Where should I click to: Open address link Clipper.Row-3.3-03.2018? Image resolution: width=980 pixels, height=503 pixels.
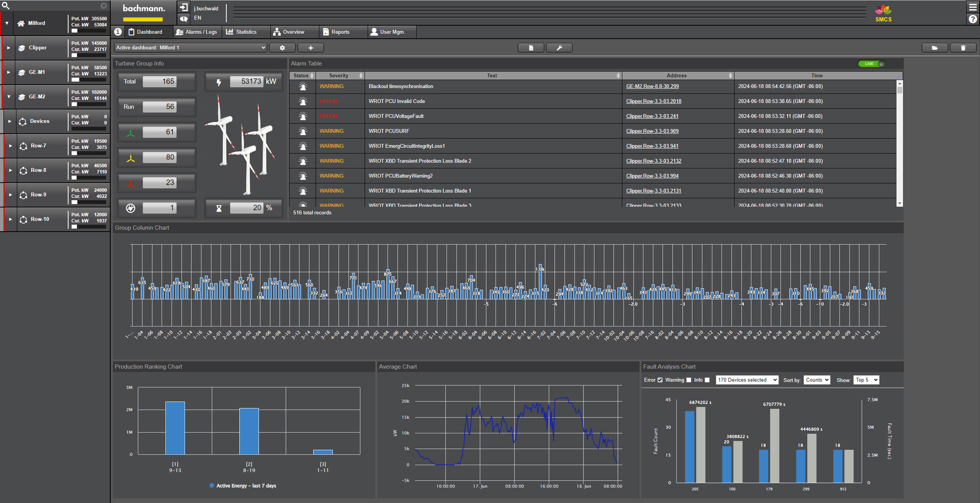653,101
